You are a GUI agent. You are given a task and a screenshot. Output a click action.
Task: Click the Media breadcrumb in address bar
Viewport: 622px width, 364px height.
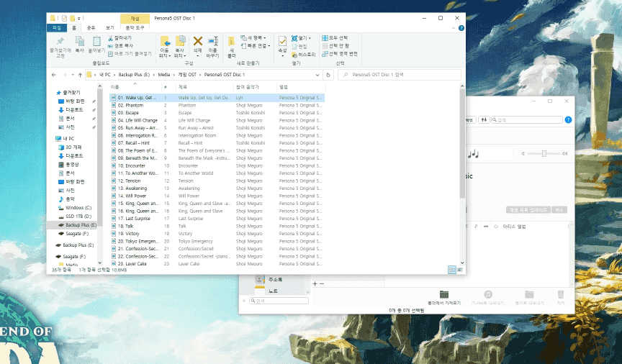164,75
